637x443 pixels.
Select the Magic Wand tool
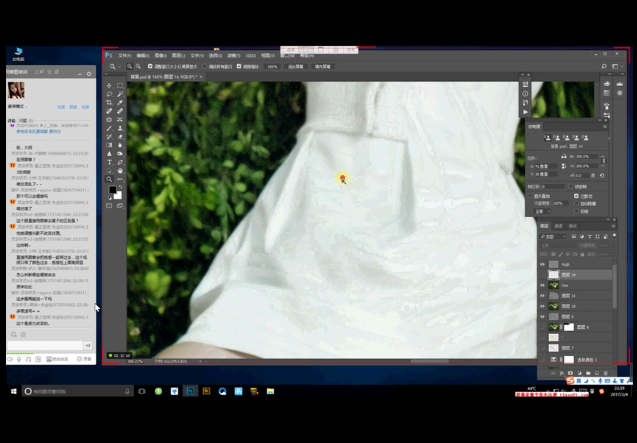(x=120, y=94)
